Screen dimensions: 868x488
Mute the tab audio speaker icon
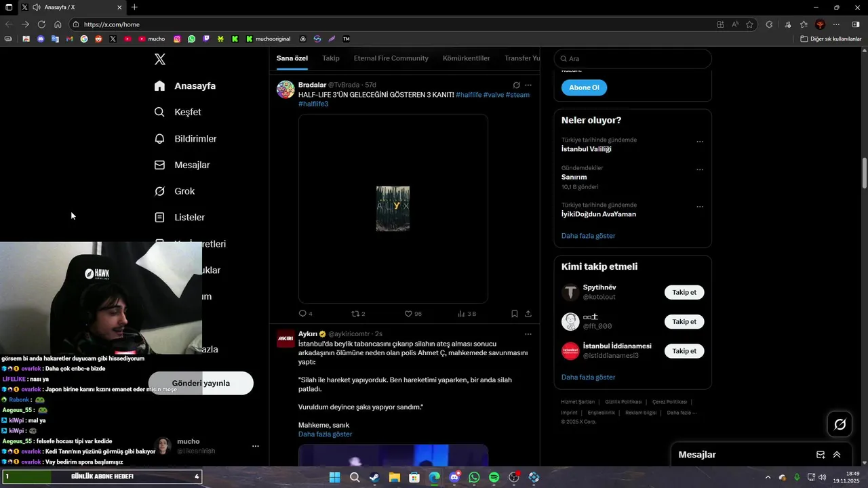click(36, 7)
